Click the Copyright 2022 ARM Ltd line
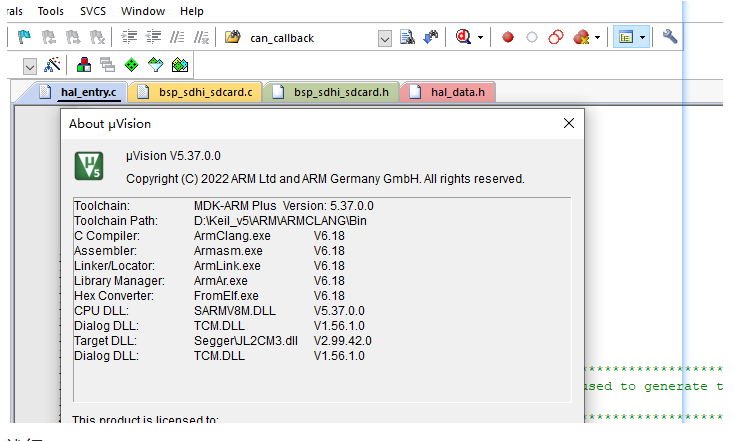This screenshot has height=441, width=734. tap(325, 179)
